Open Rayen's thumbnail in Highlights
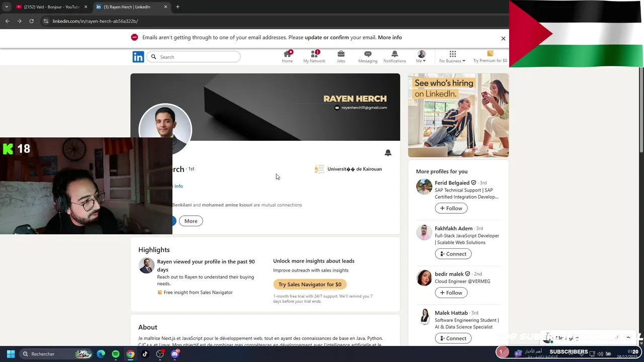 [x=146, y=265]
